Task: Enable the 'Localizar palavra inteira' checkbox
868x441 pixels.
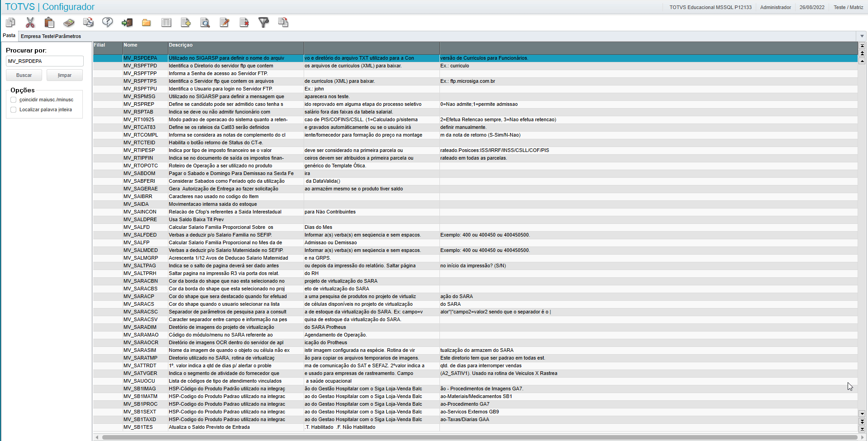Action: tap(14, 110)
